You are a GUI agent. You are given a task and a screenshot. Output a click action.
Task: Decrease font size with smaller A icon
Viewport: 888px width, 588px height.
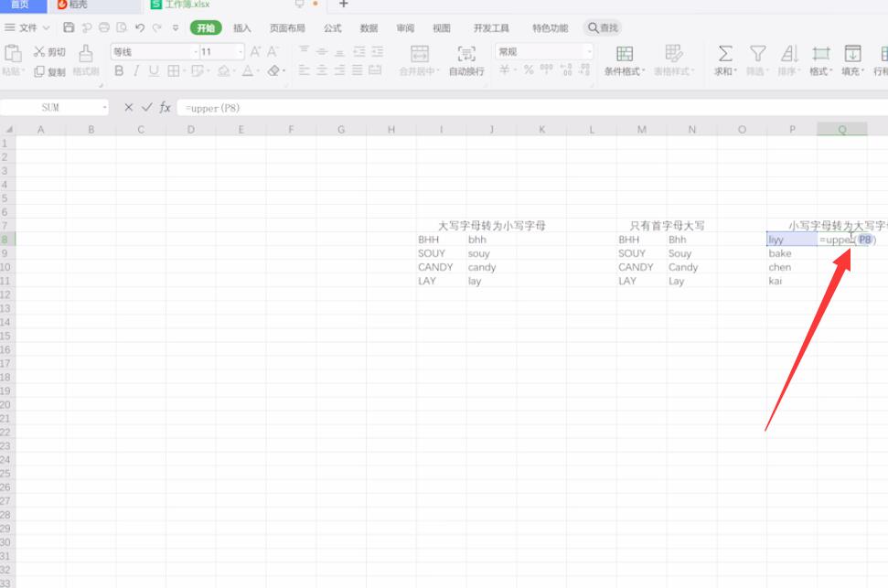pos(273,51)
